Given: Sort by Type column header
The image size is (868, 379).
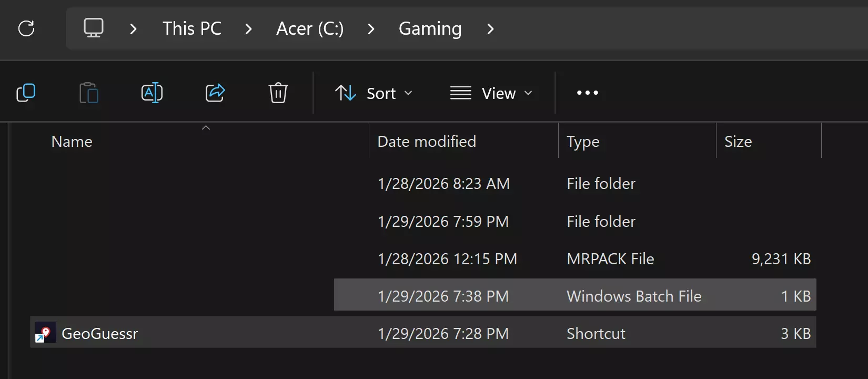Looking at the screenshot, I should pyautogui.click(x=583, y=141).
